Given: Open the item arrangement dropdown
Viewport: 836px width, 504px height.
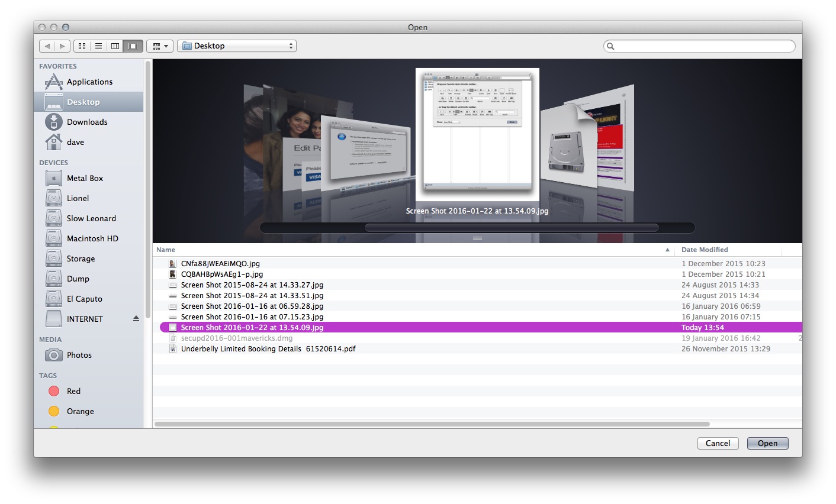Looking at the screenshot, I should pyautogui.click(x=159, y=46).
